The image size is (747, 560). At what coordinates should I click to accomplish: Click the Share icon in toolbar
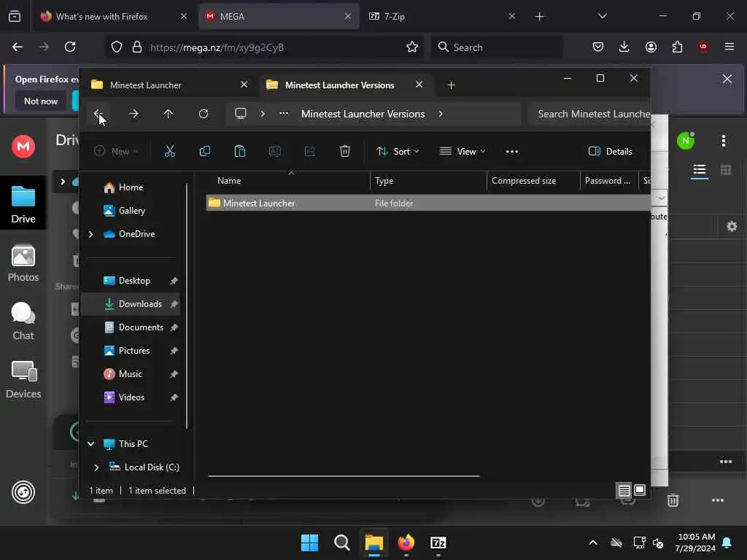point(309,152)
